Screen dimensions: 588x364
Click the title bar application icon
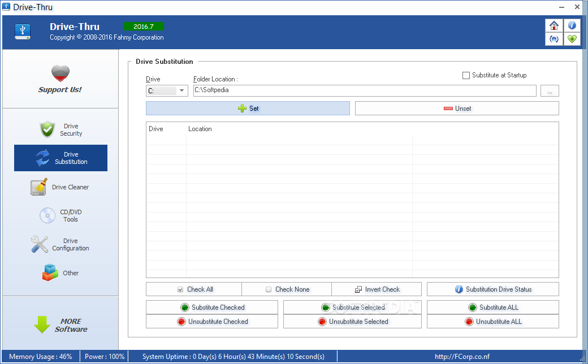6,7
